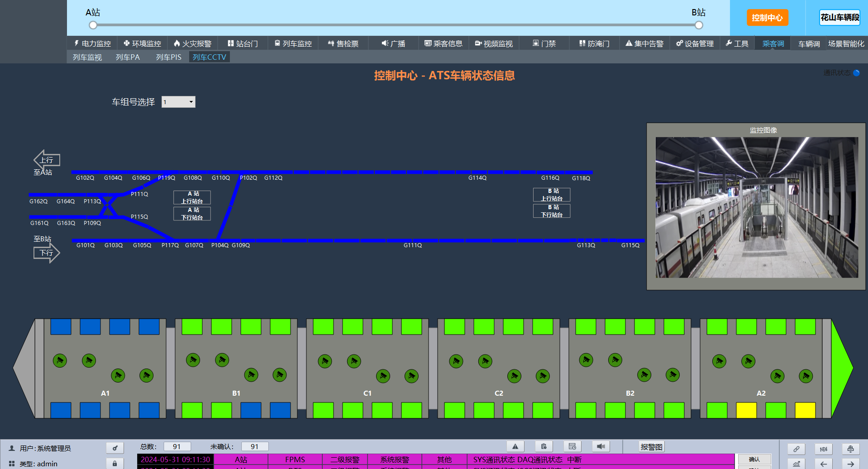Click the link chain icon at bottom right
The image size is (868, 469).
click(796, 449)
